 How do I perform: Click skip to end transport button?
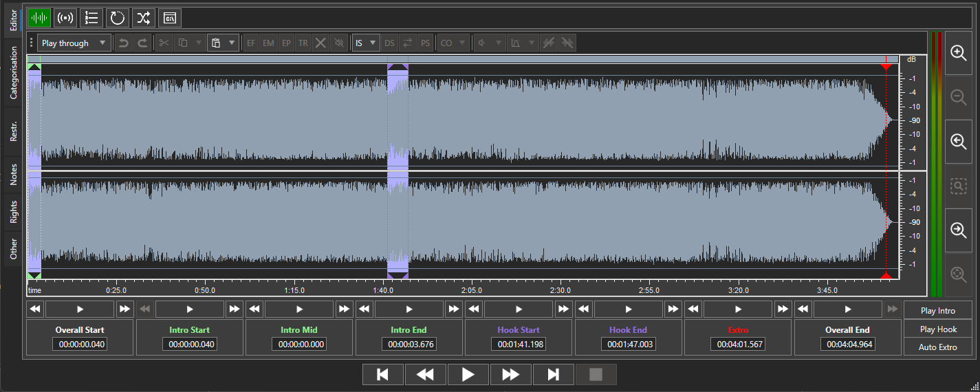pos(554,374)
